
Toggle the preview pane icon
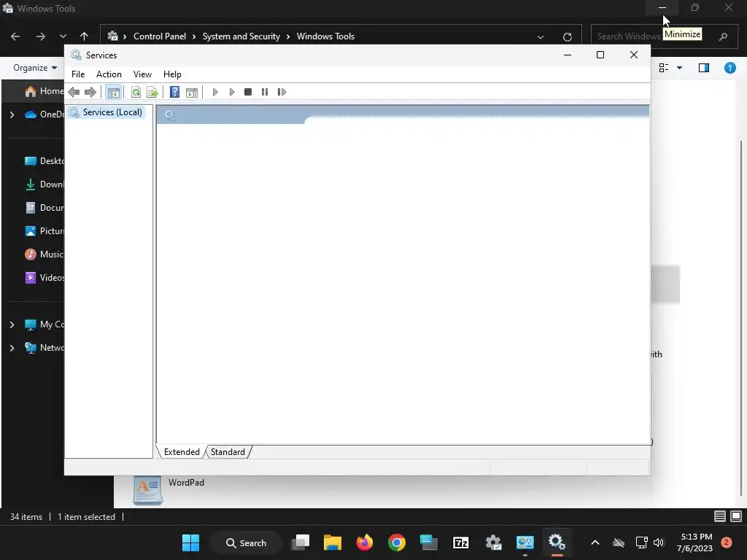pyautogui.click(x=704, y=68)
